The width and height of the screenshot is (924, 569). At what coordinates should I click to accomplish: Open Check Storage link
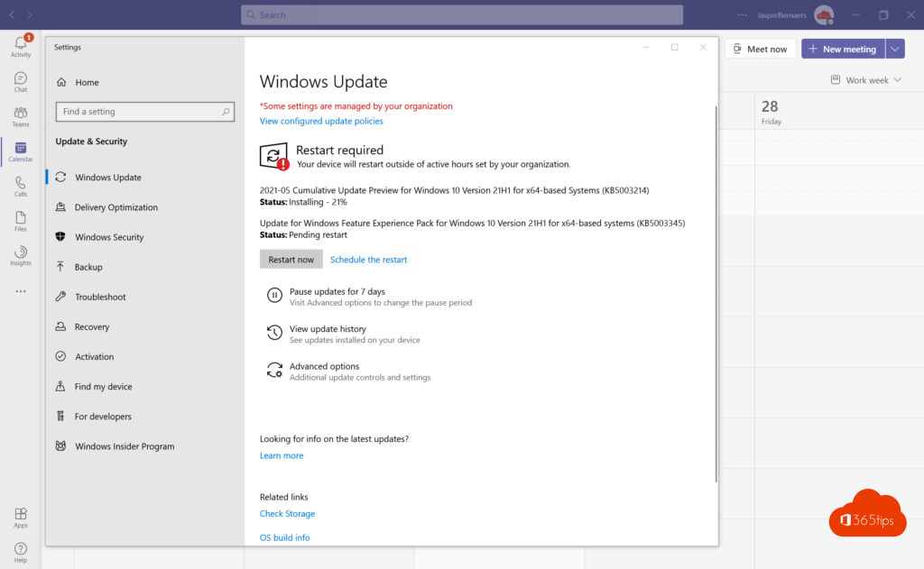coord(287,514)
